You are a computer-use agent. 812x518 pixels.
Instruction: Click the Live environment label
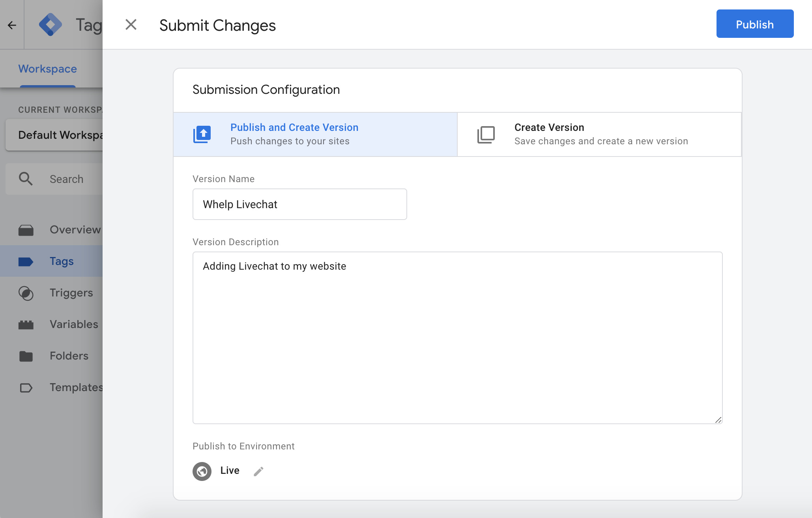(230, 471)
